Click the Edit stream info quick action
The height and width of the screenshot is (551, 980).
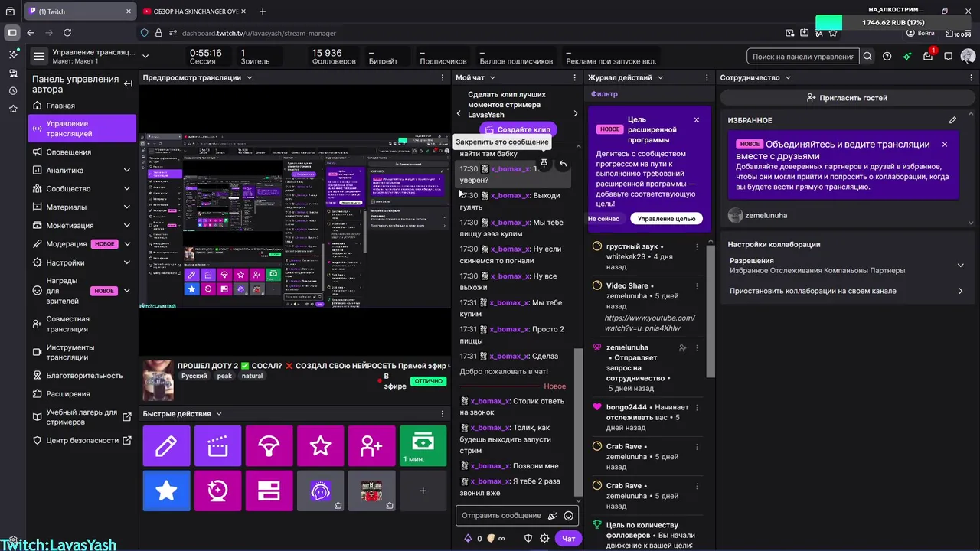click(x=166, y=446)
